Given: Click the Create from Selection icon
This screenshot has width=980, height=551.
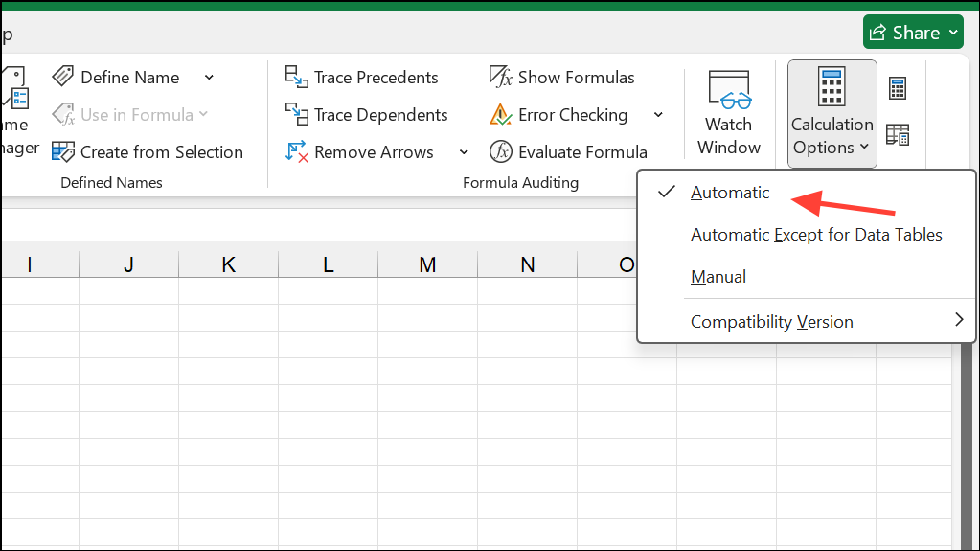Looking at the screenshot, I should point(63,152).
